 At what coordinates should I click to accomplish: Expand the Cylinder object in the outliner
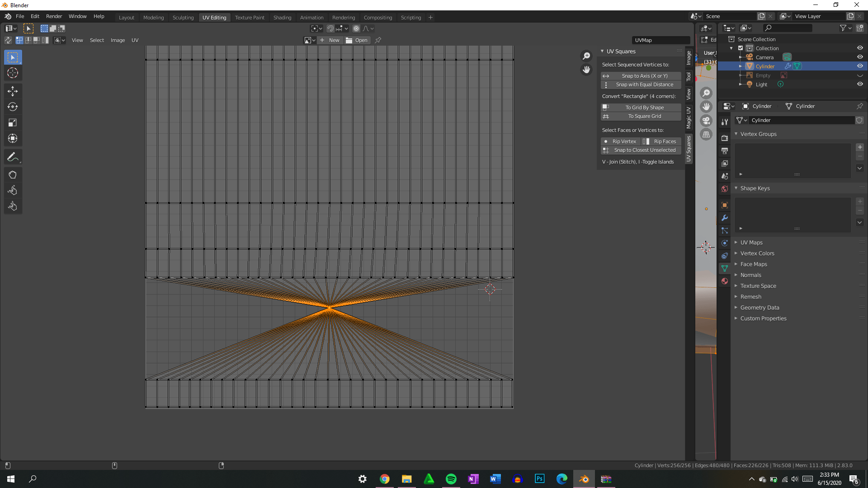[741, 66]
